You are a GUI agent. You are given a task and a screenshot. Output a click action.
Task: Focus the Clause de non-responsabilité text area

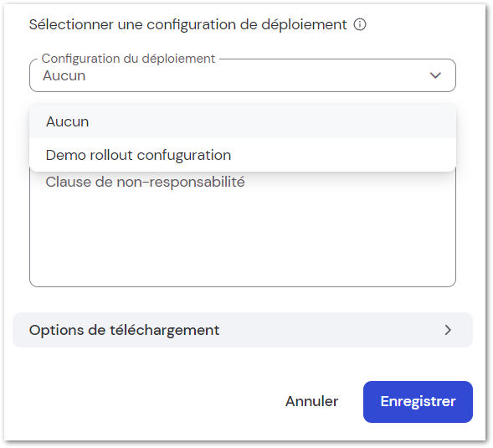click(243, 229)
